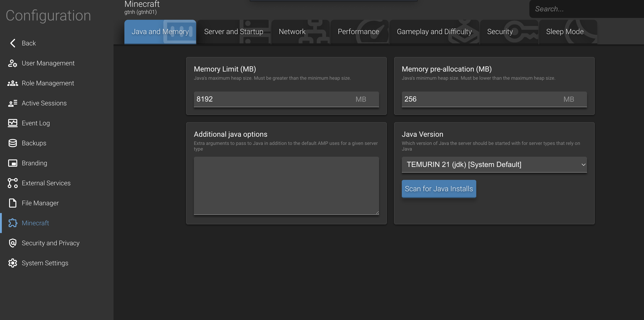Click the File Manager document icon
The height and width of the screenshot is (320, 644).
click(12, 203)
